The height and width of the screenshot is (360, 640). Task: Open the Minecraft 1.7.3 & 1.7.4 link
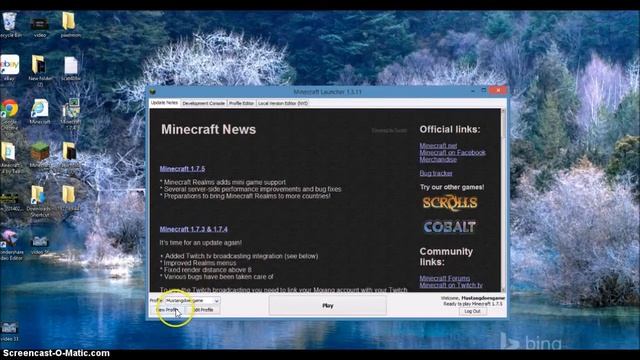point(193,229)
